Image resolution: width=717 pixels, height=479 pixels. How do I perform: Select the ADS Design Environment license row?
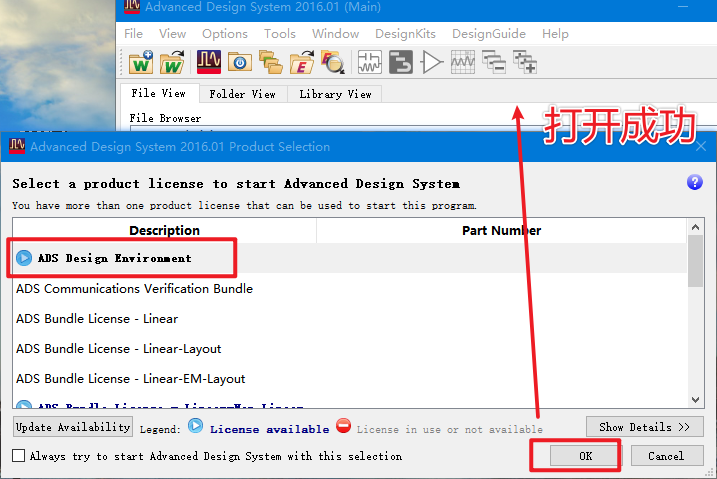point(350,258)
